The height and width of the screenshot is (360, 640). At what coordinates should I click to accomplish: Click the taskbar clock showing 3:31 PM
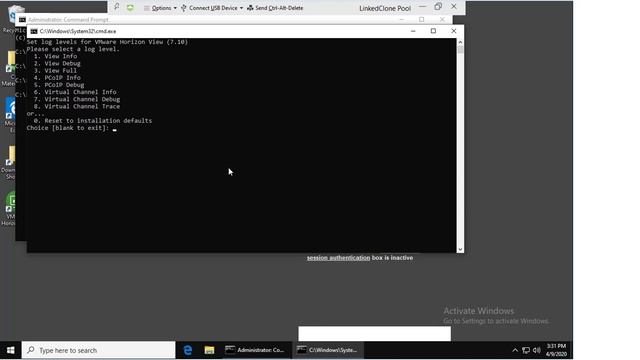[x=556, y=350]
